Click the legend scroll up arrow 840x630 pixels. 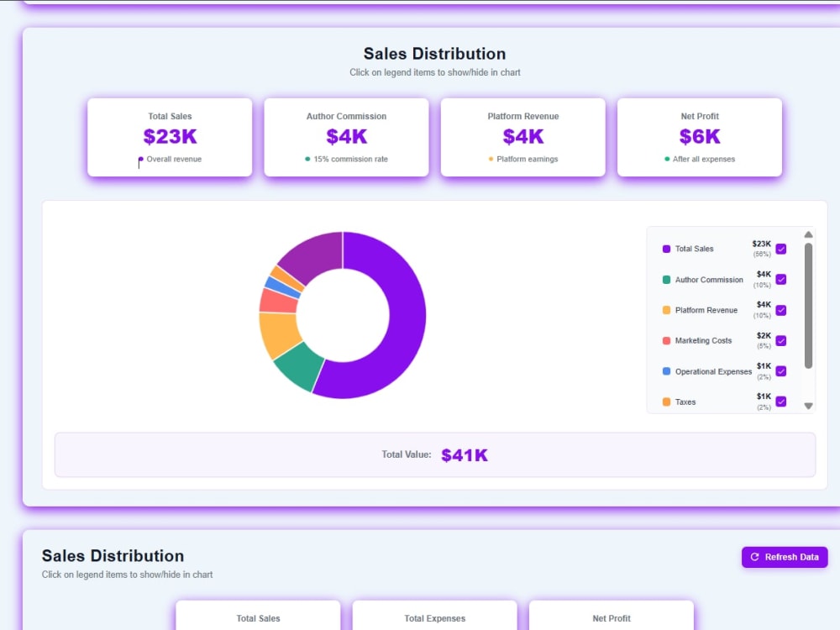pyautogui.click(x=808, y=234)
